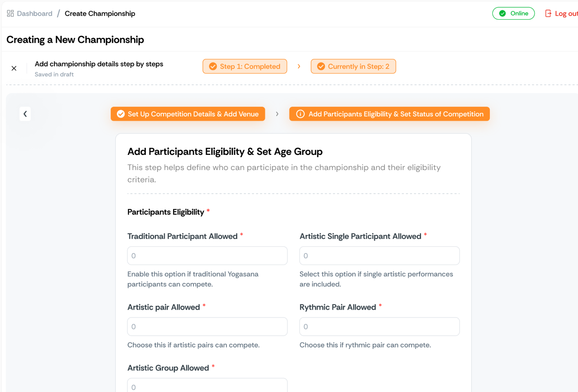The image size is (578, 392).
Task: Click the Step 1 Completed checkmark icon
Action: point(213,67)
